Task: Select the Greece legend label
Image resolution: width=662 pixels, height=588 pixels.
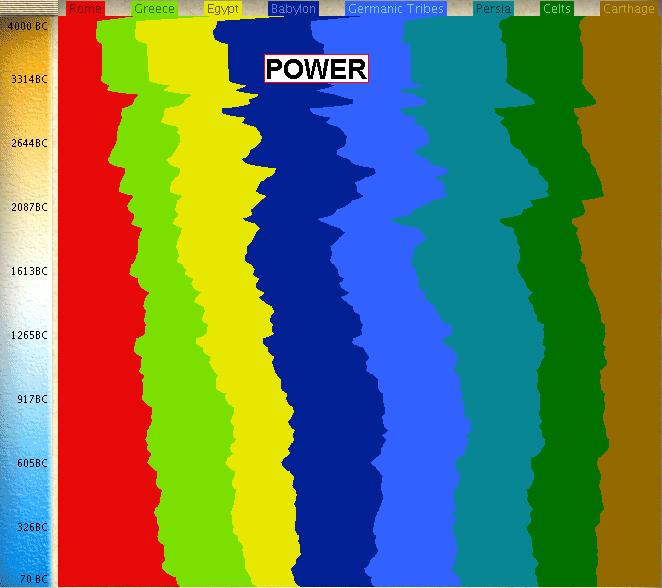Action: coord(154,9)
